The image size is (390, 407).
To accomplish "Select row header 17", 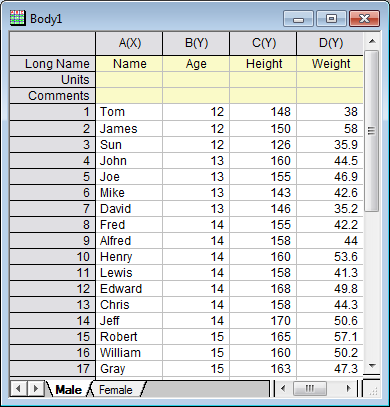I will coord(53,369).
